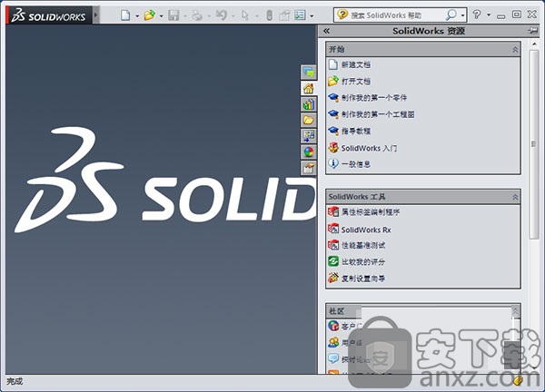Collapse the task pane with double chevron
The width and height of the screenshot is (545, 392).
pos(326,31)
